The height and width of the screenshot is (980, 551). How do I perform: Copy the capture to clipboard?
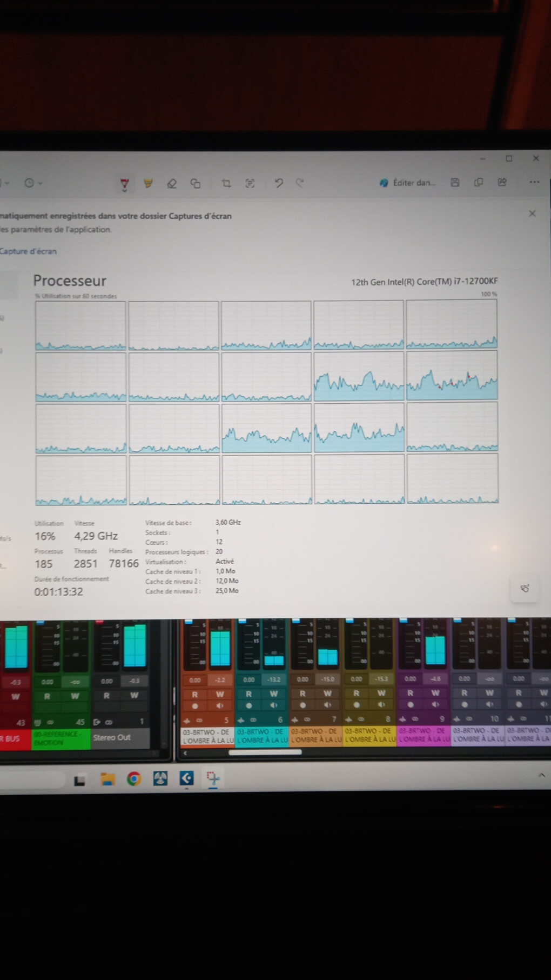click(x=479, y=182)
